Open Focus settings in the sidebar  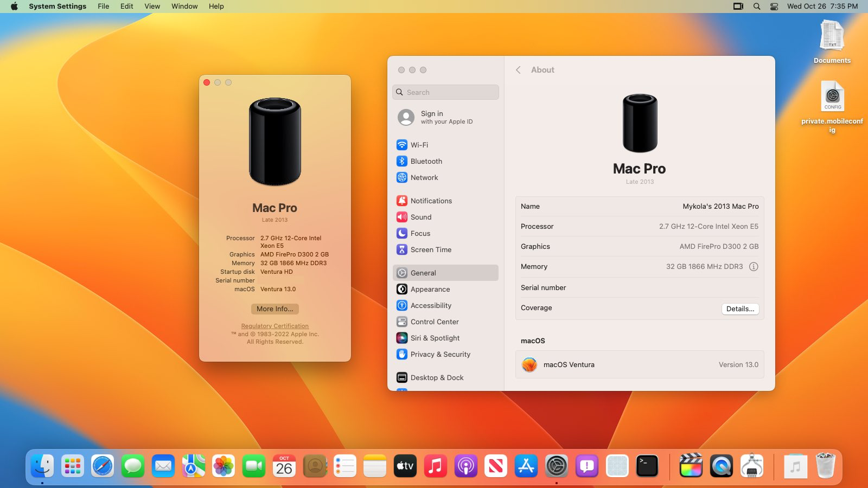tap(445, 233)
